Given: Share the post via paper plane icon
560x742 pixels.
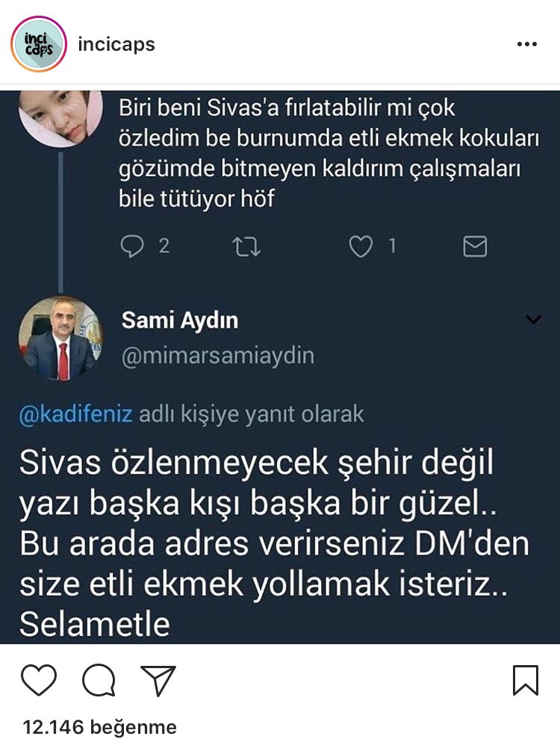Looking at the screenshot, I should (x=158, y=680).
